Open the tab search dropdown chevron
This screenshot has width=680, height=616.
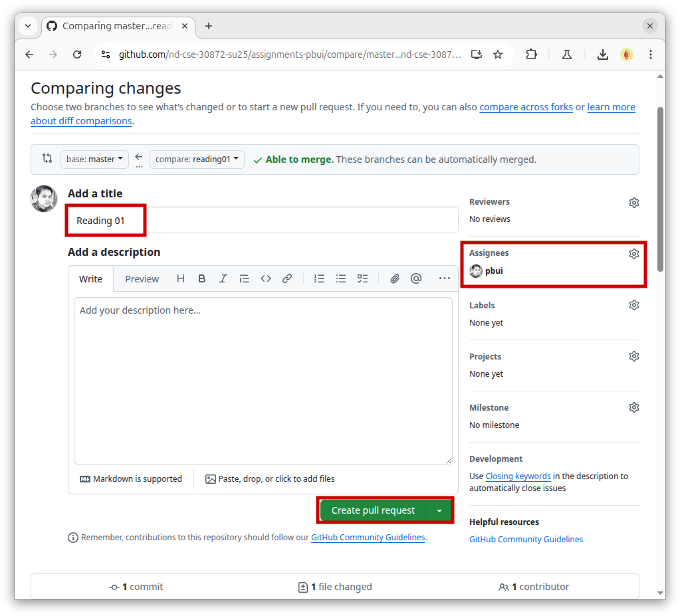click(x=28, y=26)
